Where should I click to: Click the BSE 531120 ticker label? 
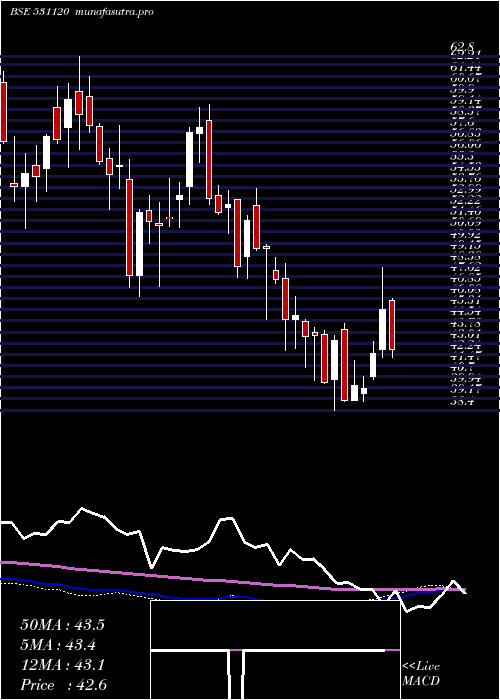[39, 12]
